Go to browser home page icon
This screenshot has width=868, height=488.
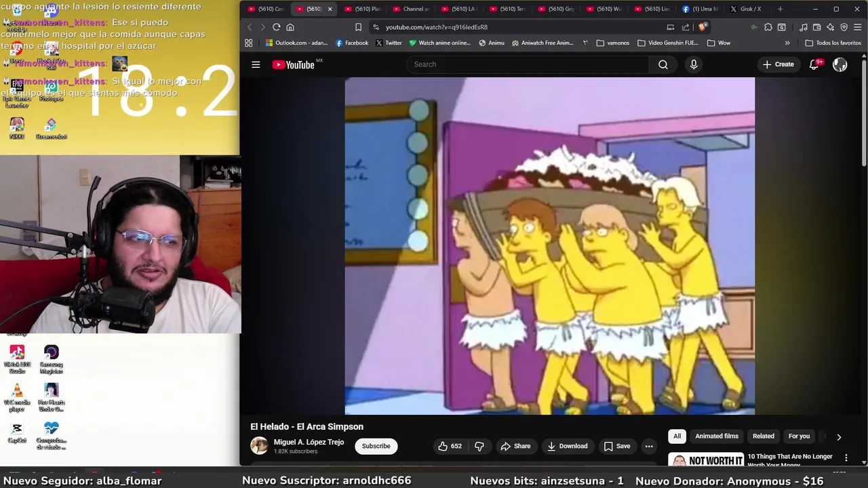[x=290, y=27]
